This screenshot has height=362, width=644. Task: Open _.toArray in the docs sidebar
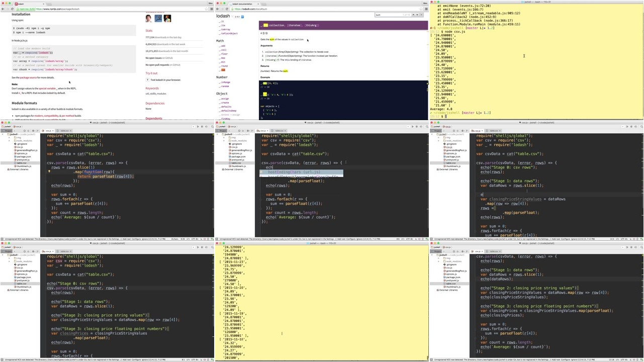click(x=225, y=29)
